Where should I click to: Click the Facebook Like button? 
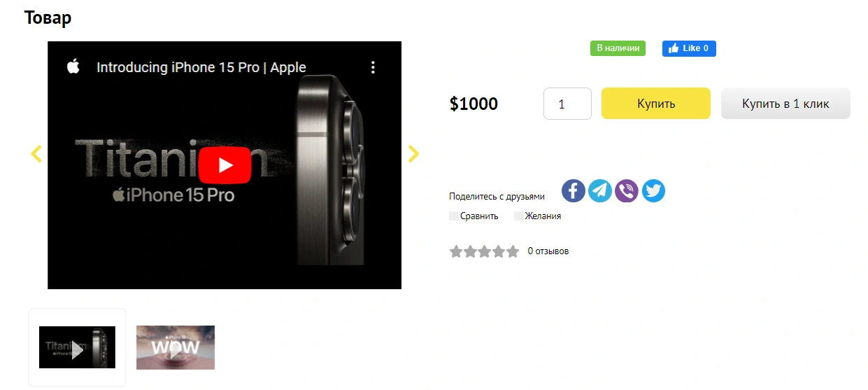point(689,48)
